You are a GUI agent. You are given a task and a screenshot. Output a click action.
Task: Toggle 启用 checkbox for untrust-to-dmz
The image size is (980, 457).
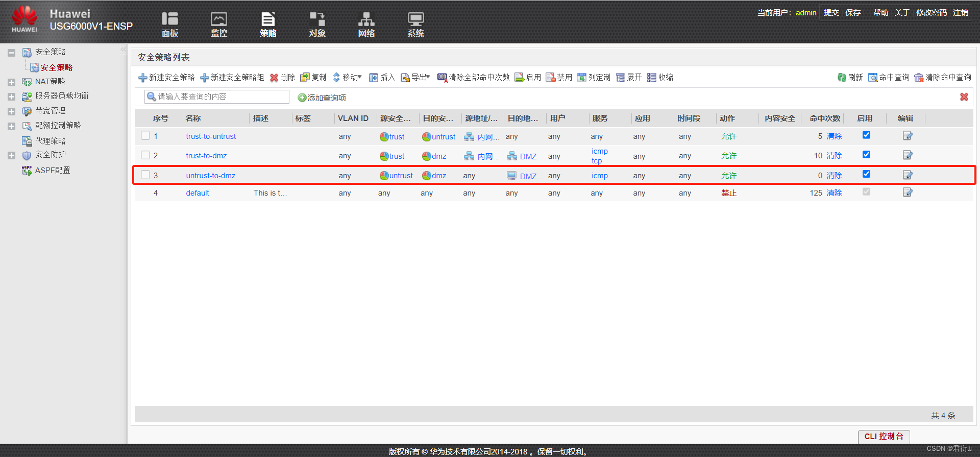(866, 174)
